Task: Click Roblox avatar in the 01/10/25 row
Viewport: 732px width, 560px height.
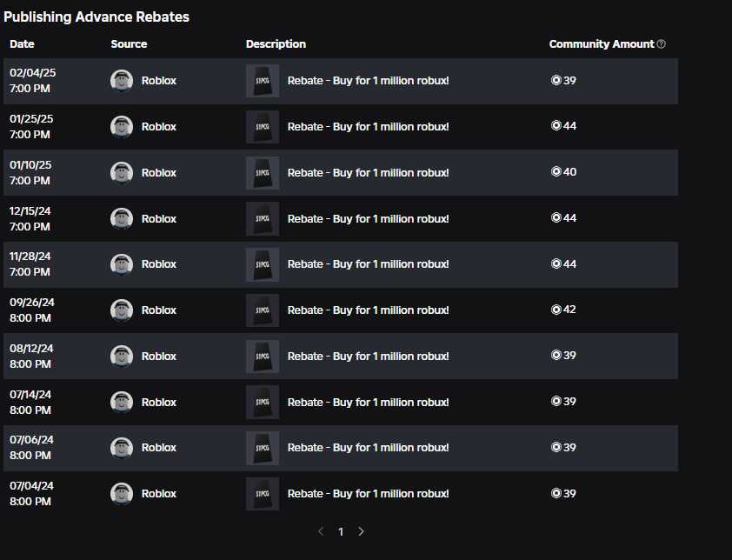Action: pyautogui.click(x=122, y=173)
